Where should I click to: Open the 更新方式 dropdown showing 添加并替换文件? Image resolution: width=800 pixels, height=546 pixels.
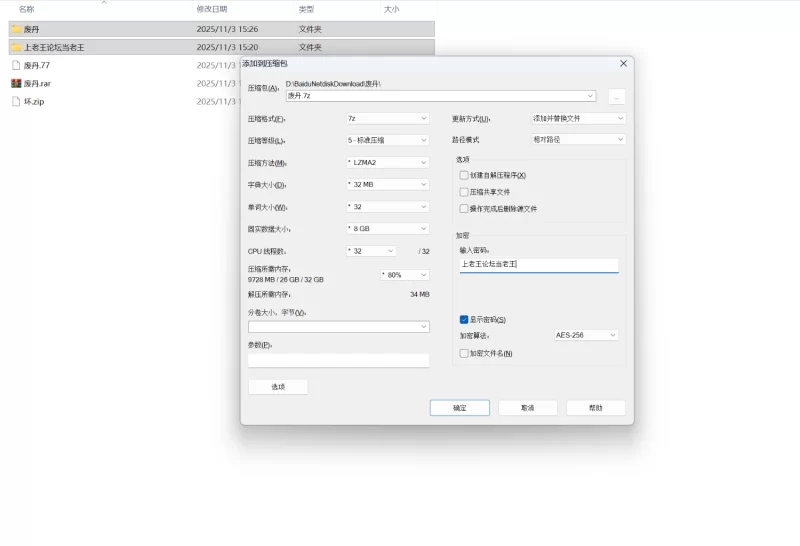coord(579,118)
